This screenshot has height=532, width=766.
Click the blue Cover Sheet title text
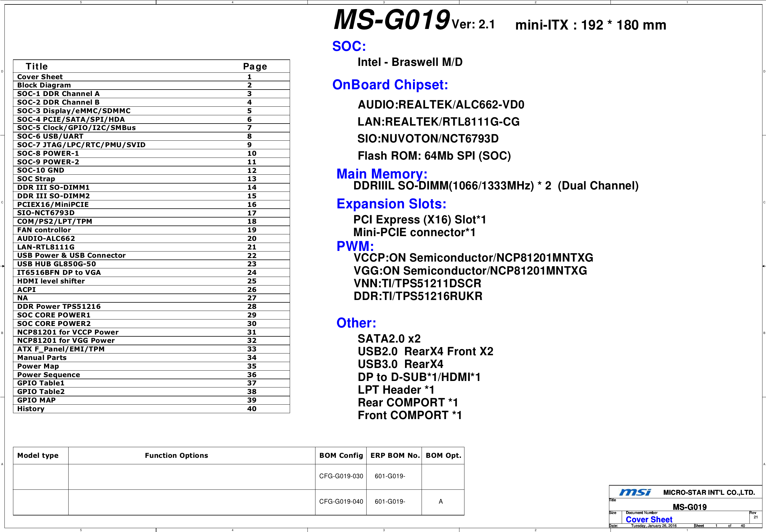[x=649, y=519]
